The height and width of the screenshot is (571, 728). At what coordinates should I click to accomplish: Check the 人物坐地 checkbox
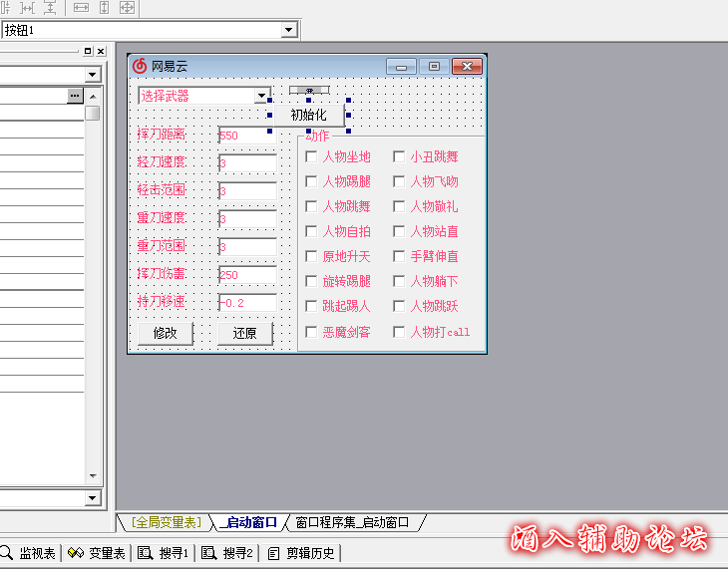(311, 156)
